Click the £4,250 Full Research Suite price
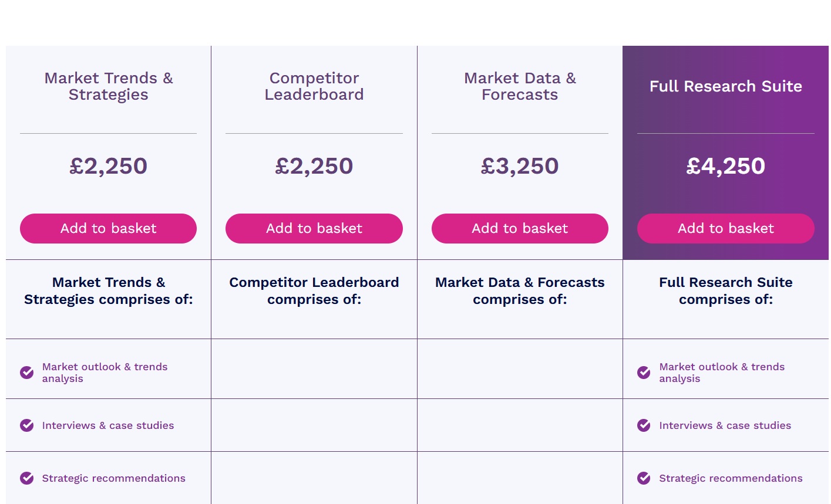Viewport: 831px width, 504px height. point(725,166)
